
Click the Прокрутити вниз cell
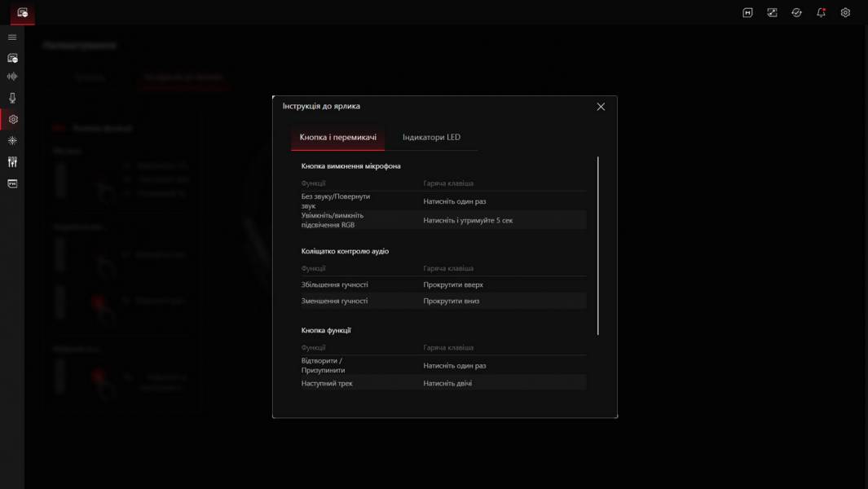tap(452, 302)
